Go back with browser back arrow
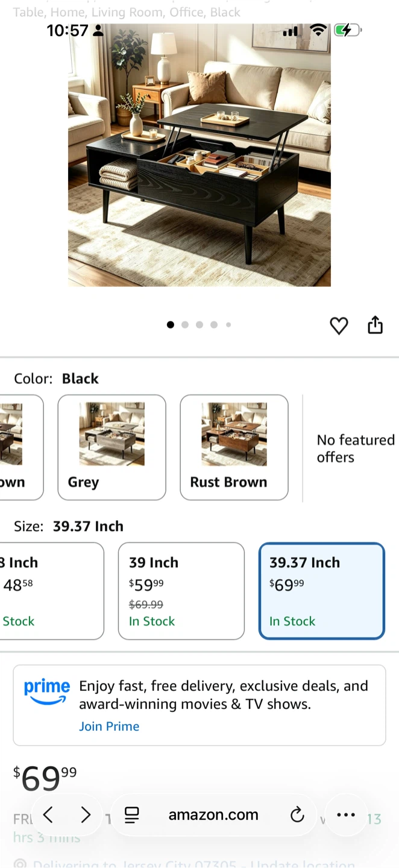The height and width of the screenshot is (868, 399). pyautogui.click(x=49, y=815)
